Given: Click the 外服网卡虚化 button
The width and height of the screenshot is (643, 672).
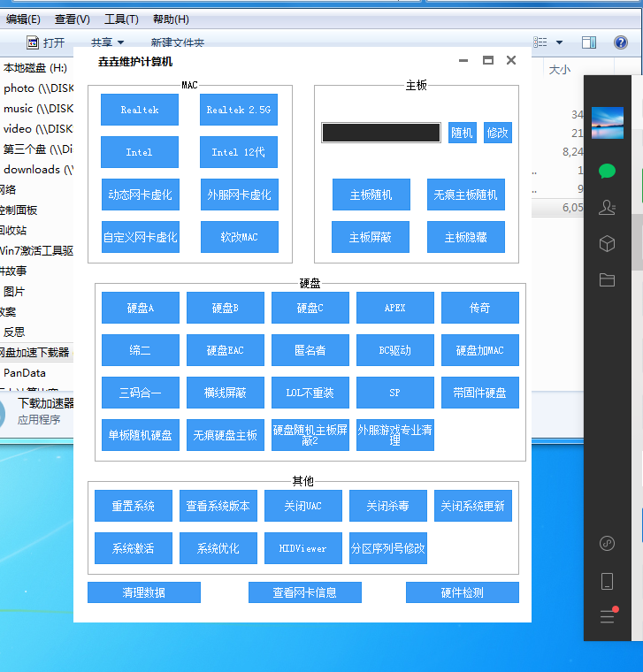Looking at the screenshot, I should click(x=240, y=195).
